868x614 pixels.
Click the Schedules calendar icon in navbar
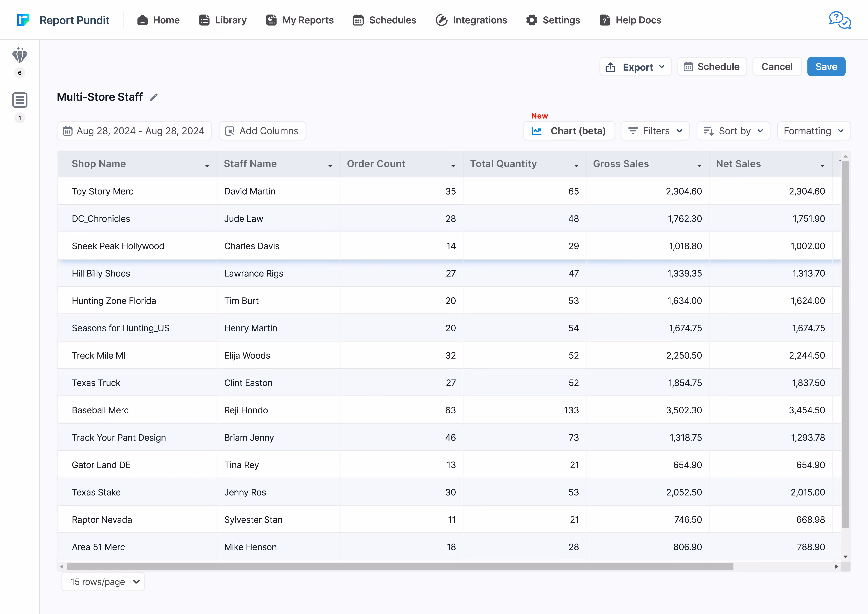(358, 20)
